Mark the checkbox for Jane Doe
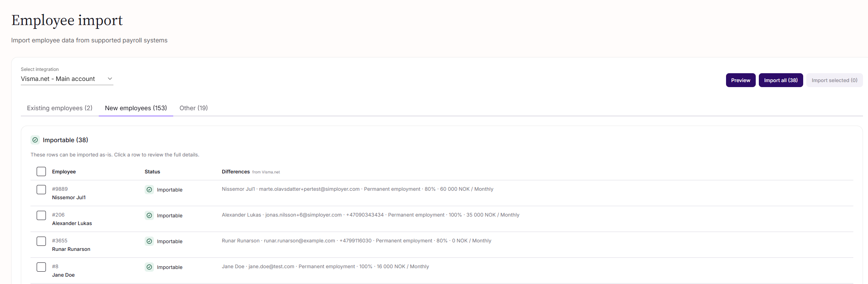 pyautogui.click(x=41, y=267)
